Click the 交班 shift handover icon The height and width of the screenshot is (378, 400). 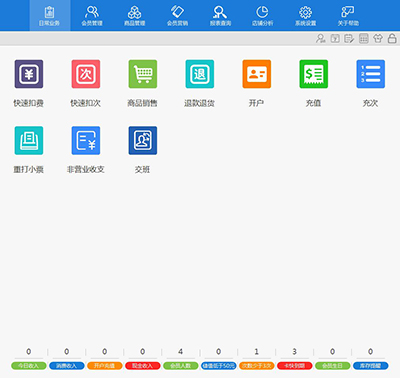coord(143,140)
